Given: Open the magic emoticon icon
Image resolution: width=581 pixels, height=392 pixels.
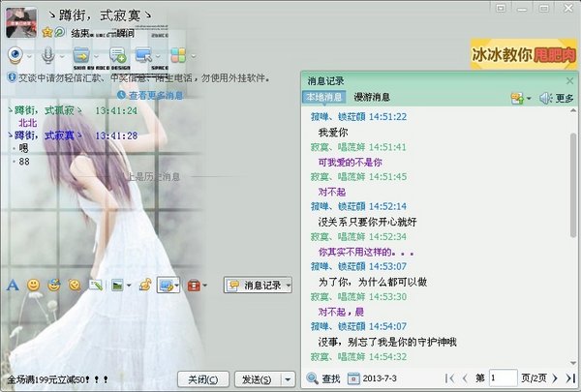Looking at the screenshot, I should (x=54, y=285).
